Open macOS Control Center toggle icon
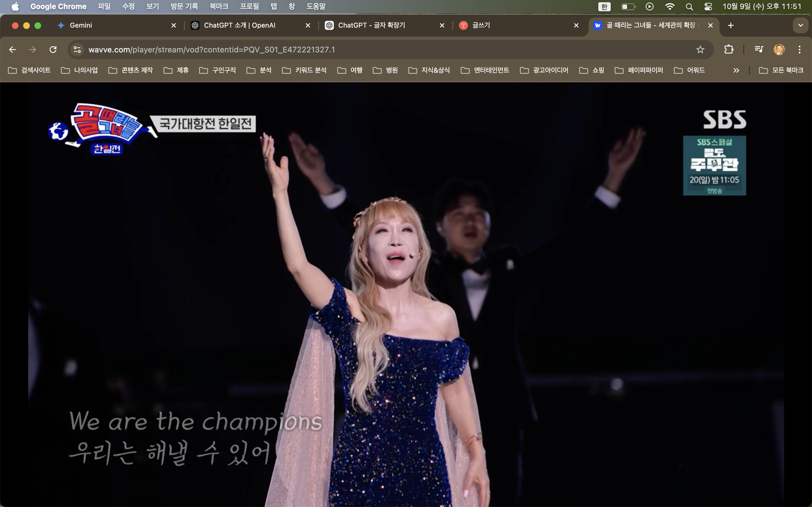Image resolution: width=812 pixels, height=507 pixels. click(708, 6)
